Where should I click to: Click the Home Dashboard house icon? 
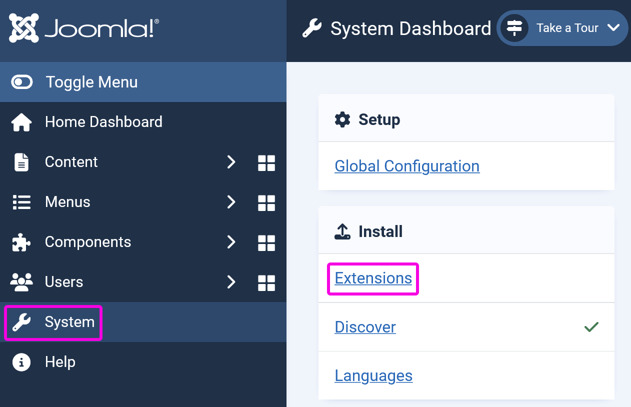tap(21, 122)
